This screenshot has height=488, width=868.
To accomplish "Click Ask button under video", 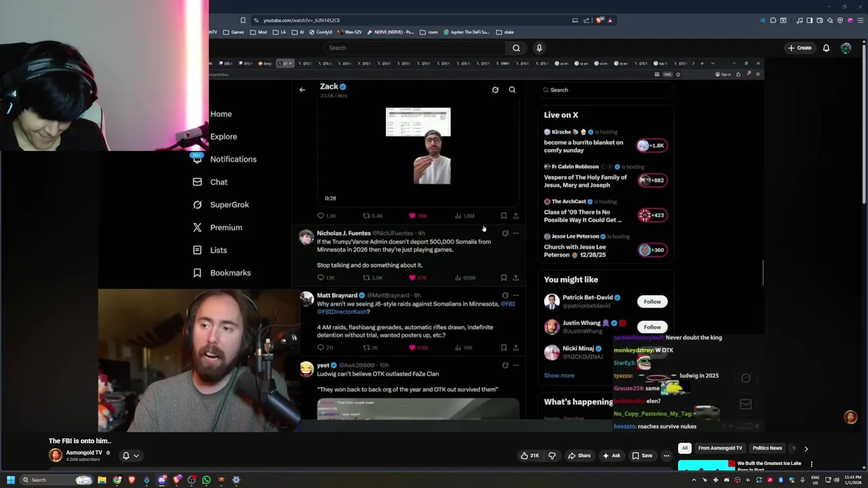I will [611, 455].
